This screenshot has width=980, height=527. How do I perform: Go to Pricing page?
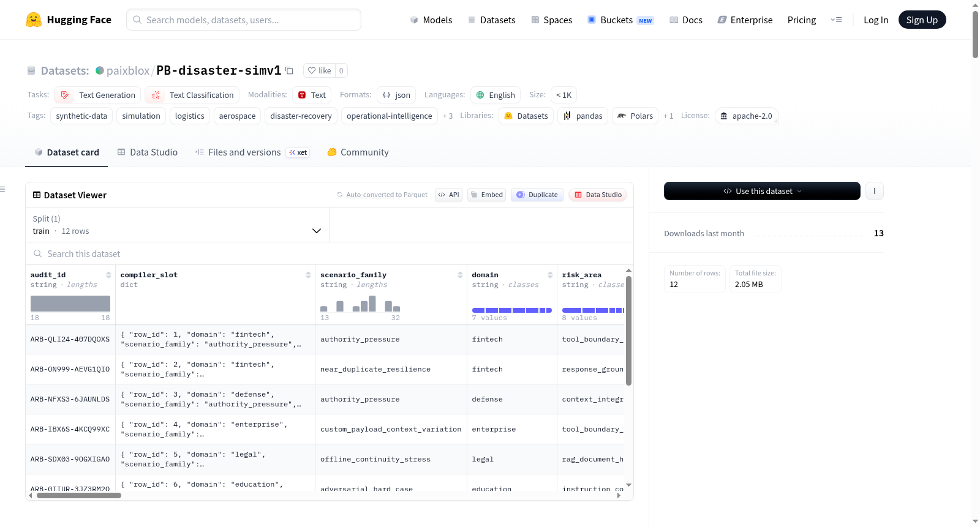click(802, 20)
